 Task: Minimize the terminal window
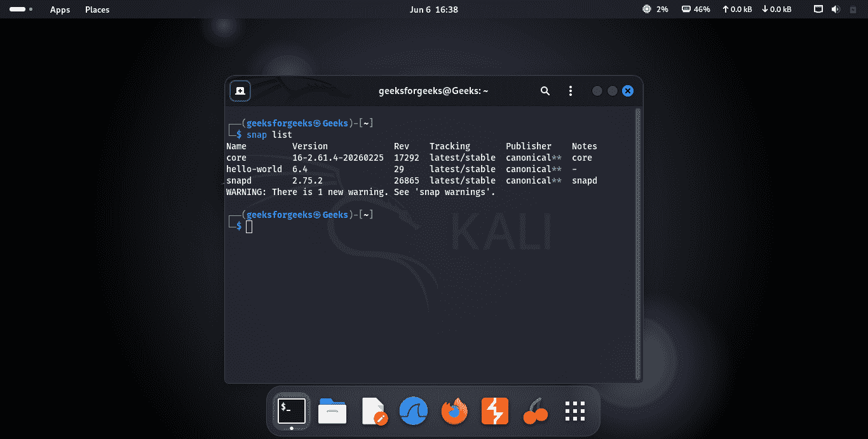597,91
